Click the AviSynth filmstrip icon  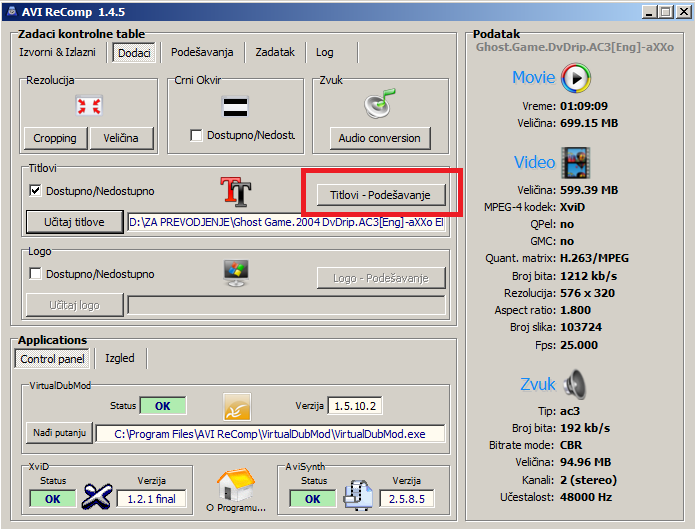pos(358,495)
